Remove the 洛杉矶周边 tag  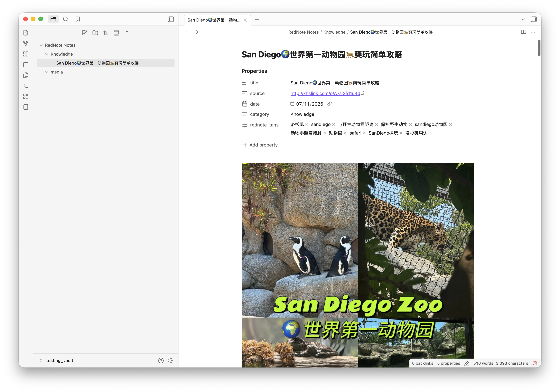(431, 133)
